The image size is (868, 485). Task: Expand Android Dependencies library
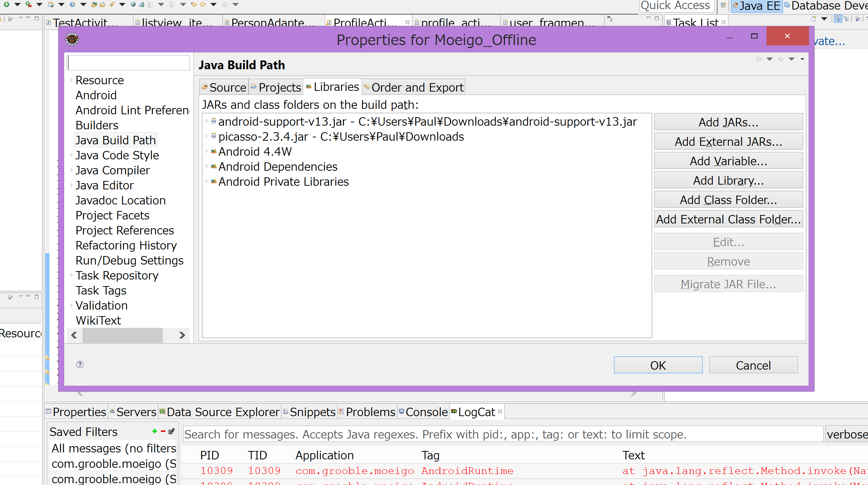point(207,166)
